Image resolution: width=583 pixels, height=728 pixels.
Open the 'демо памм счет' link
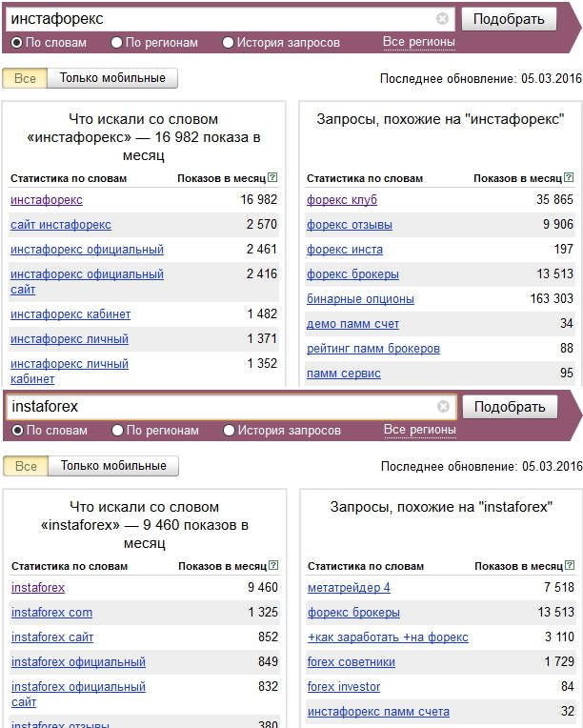click(352, 324)
